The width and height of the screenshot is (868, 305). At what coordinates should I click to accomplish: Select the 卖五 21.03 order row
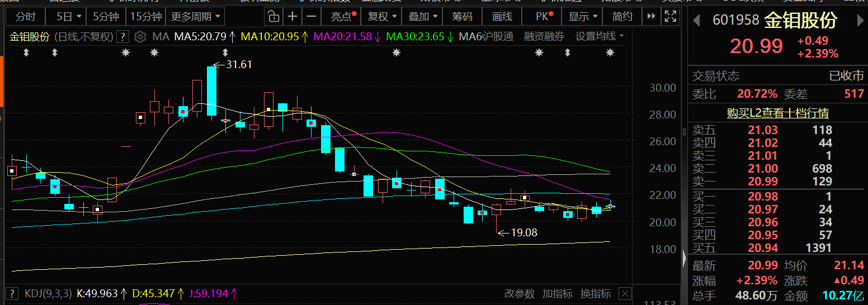[778, 130]
